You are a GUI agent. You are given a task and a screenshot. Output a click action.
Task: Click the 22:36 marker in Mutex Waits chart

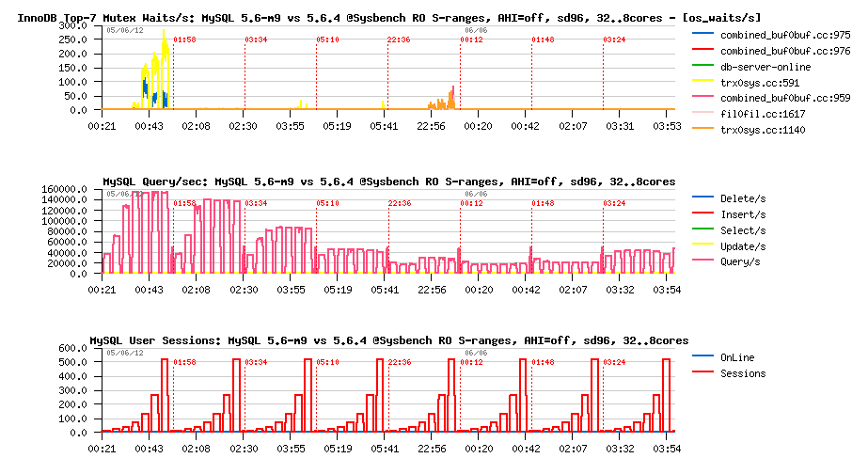[x=399, y=39]
